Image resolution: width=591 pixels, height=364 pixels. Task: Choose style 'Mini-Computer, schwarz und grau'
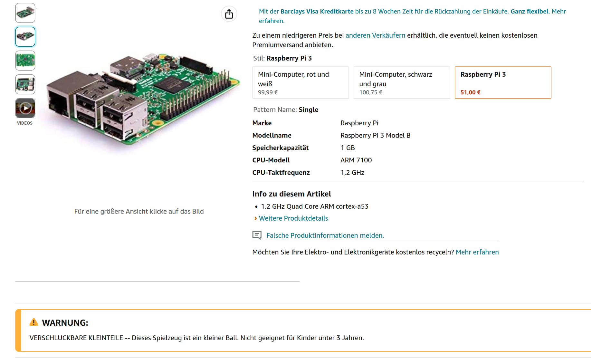coord(401,83)
